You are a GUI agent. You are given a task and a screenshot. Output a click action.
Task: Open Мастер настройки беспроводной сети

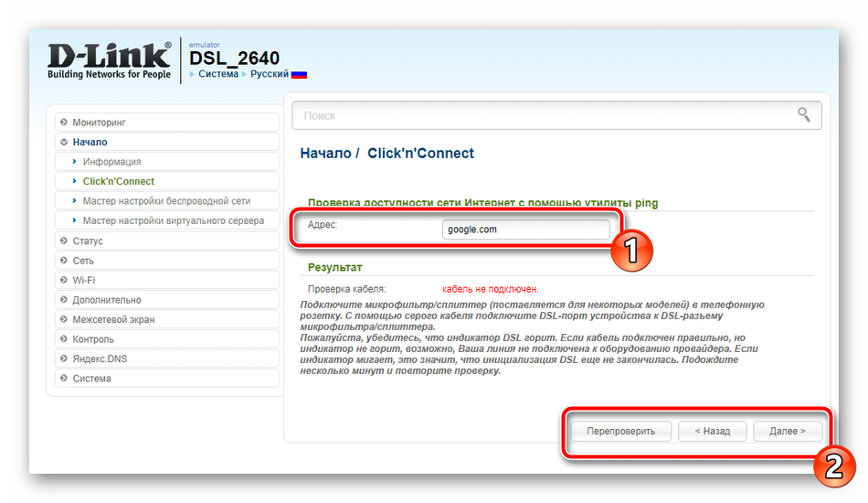167,201
